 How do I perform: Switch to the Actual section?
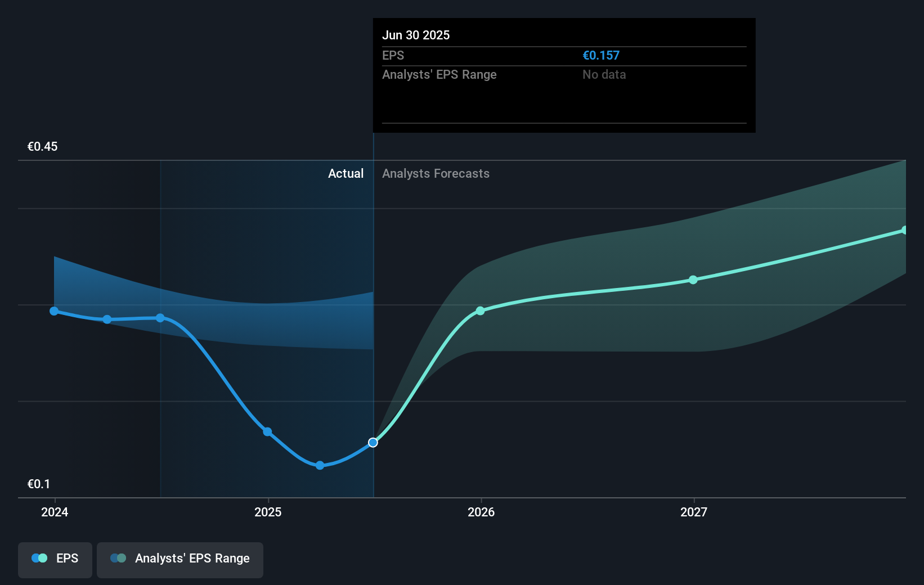346,173
